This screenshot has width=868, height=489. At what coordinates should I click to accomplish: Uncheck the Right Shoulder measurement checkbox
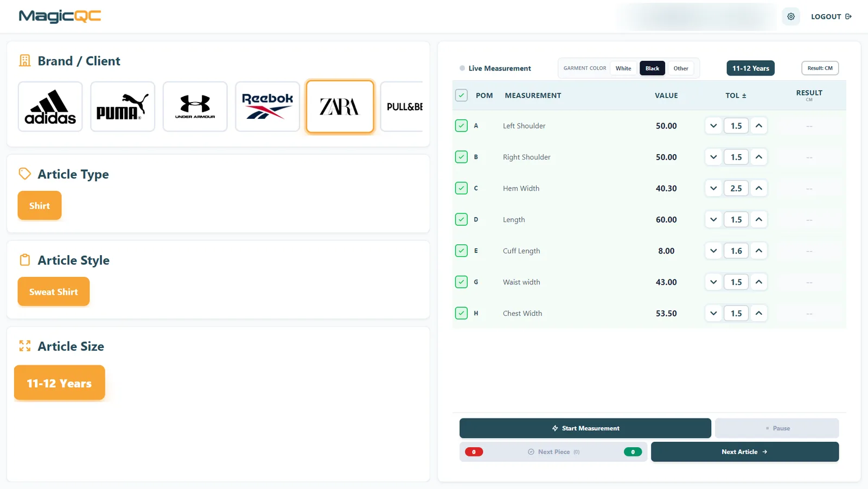(461, 157)
